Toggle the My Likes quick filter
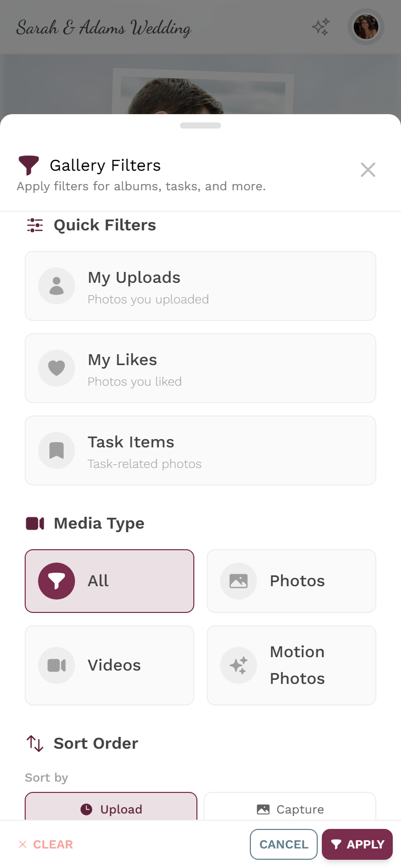The height and width of the screenshot is (868, 401). pos(200,368)
